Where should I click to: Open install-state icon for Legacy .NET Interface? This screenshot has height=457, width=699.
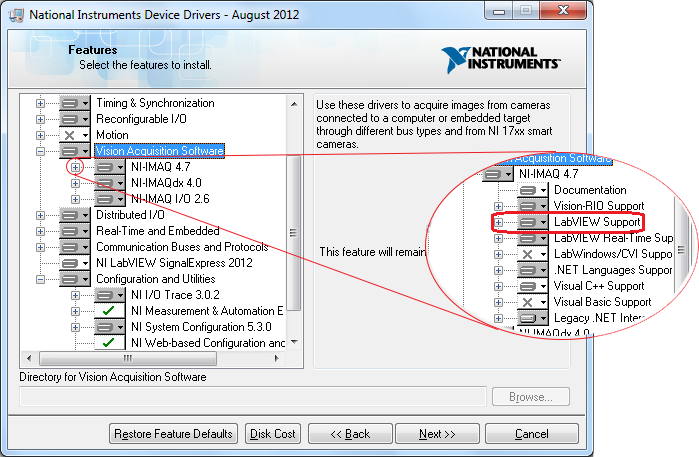tap(533, 318)
